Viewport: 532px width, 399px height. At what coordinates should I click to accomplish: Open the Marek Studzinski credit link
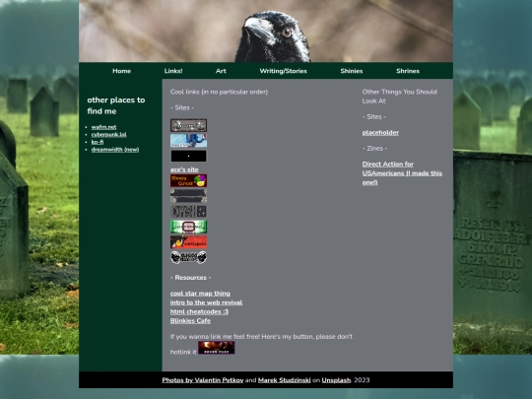285,380
